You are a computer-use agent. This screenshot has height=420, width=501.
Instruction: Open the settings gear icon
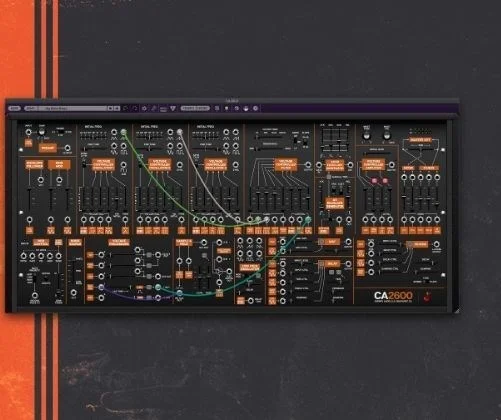coord(144,108)
